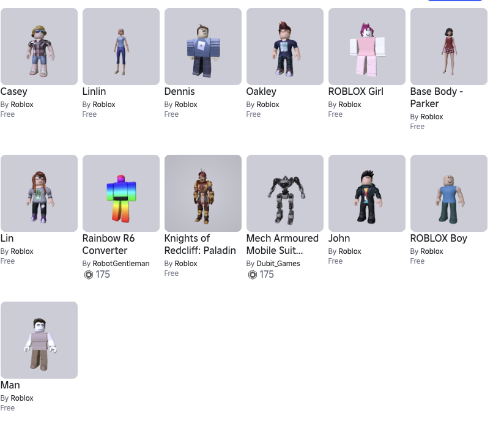The image size is (504, 427).
Task: Open Roblox creator link under Dennis
Action: (186, 105)
